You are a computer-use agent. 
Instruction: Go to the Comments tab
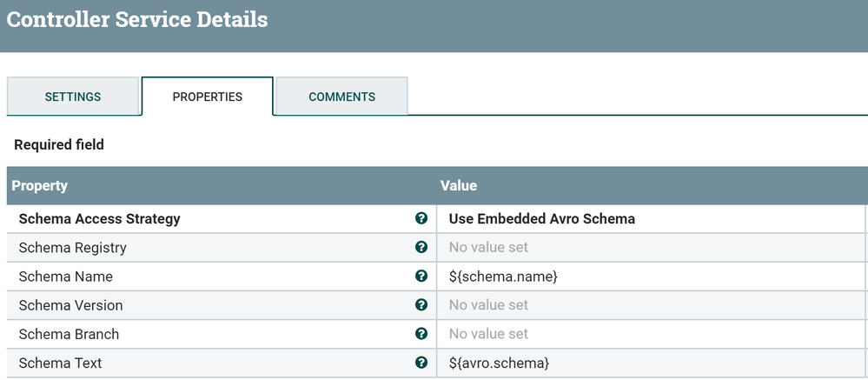pos(342,97)
